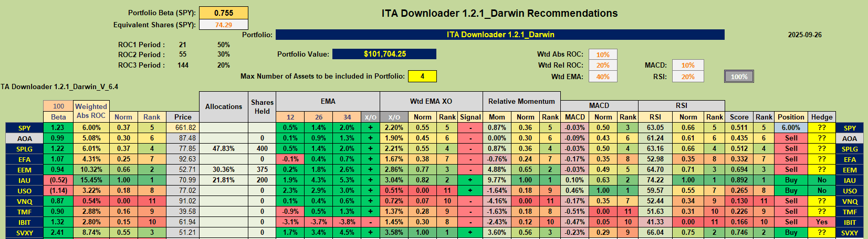This screenshot has height=239, width=868.
Task: Click the EMA 12 period header
Action: pos(290,117)
